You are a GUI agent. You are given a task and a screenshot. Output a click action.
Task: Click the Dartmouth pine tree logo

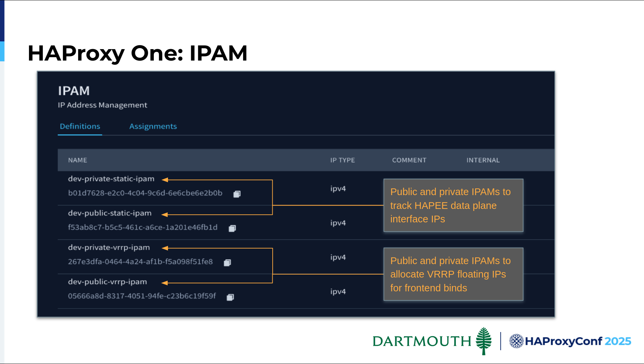(x=484, y=341)
